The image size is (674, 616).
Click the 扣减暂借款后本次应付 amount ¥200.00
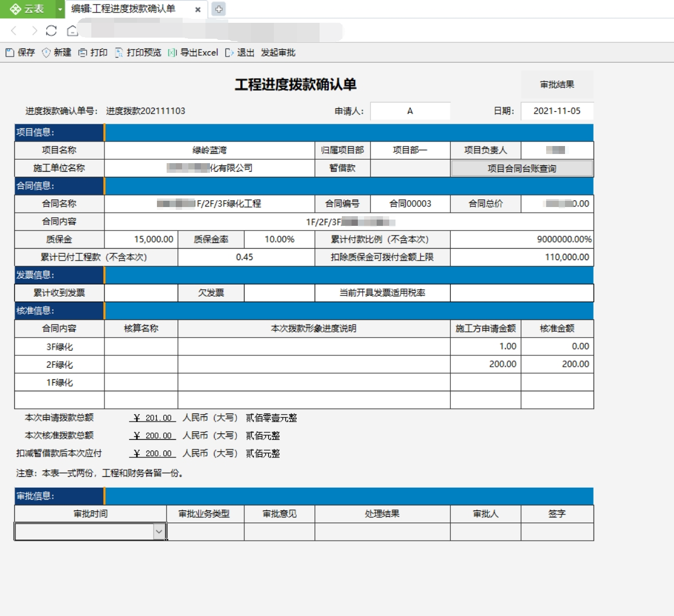pos(152,453)
